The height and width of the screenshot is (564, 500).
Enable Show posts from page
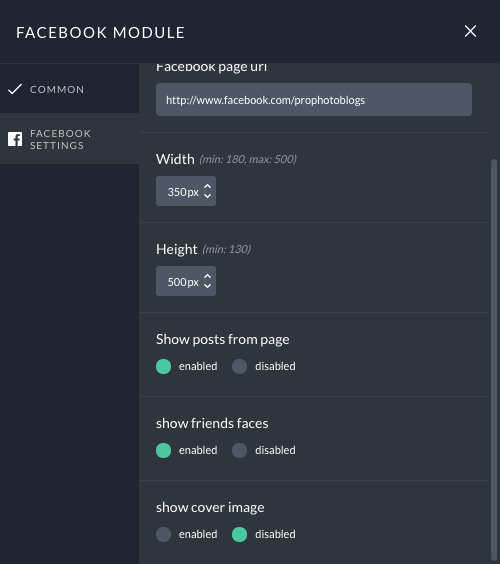point(163,367)
